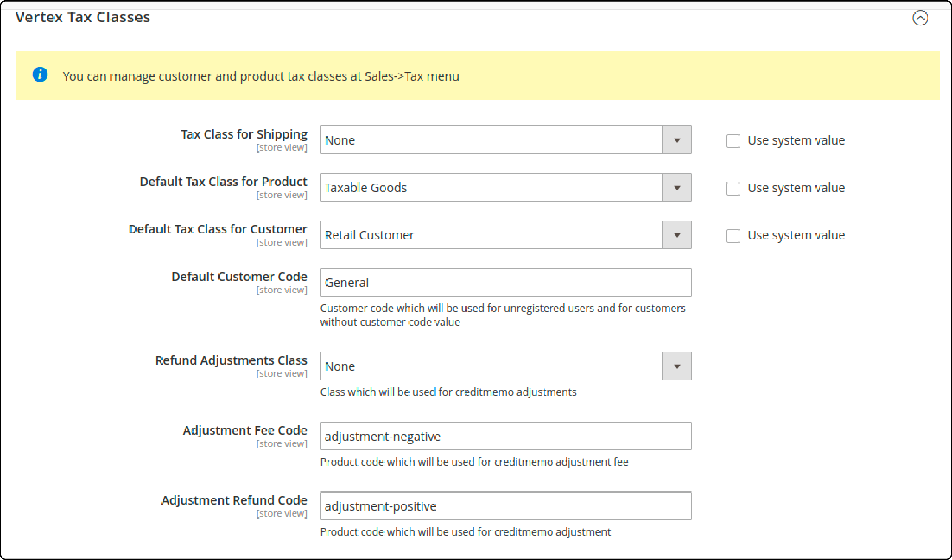Tick Use system value for Customer tax class

733,236
